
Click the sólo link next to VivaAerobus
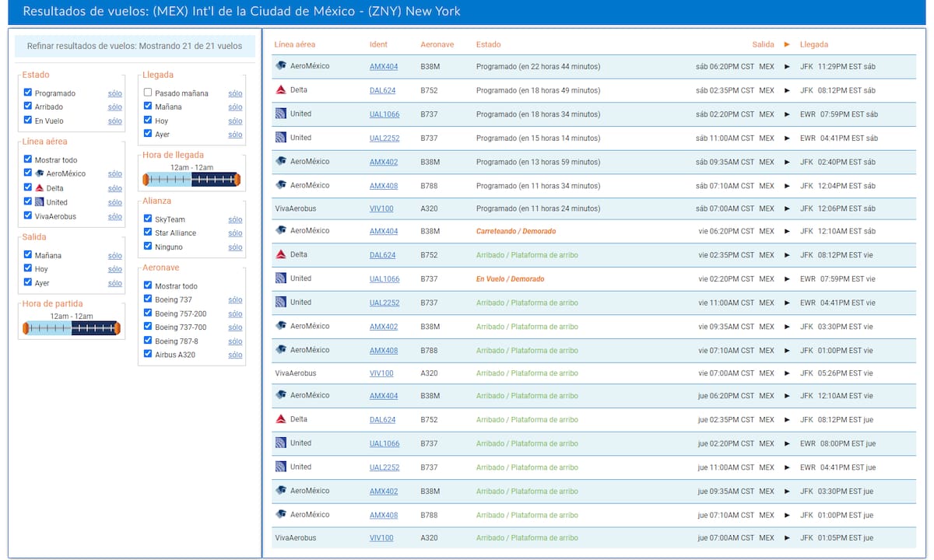pyautogui.click(x=114, y=216)
